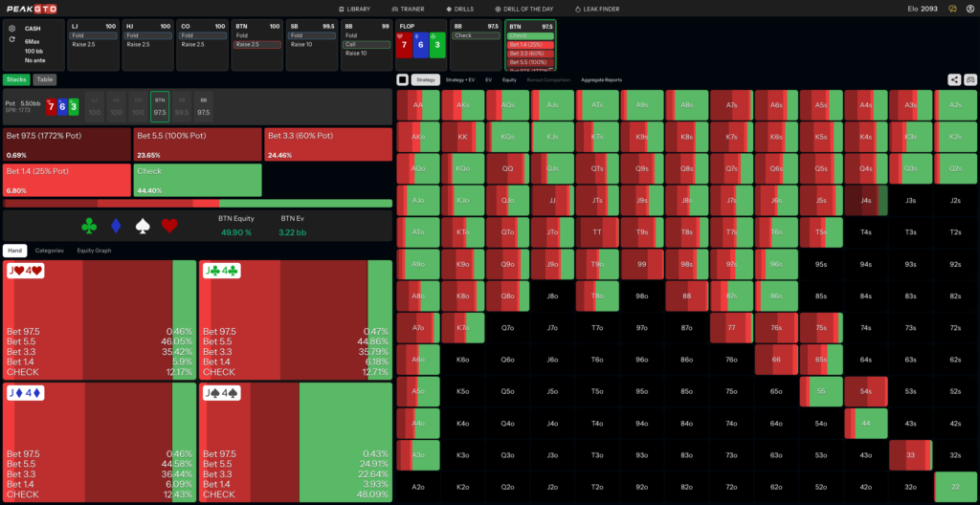Click the AKo cell in range matrix
Viewport: 980px width, 505px height.
(x=418, y=137)
